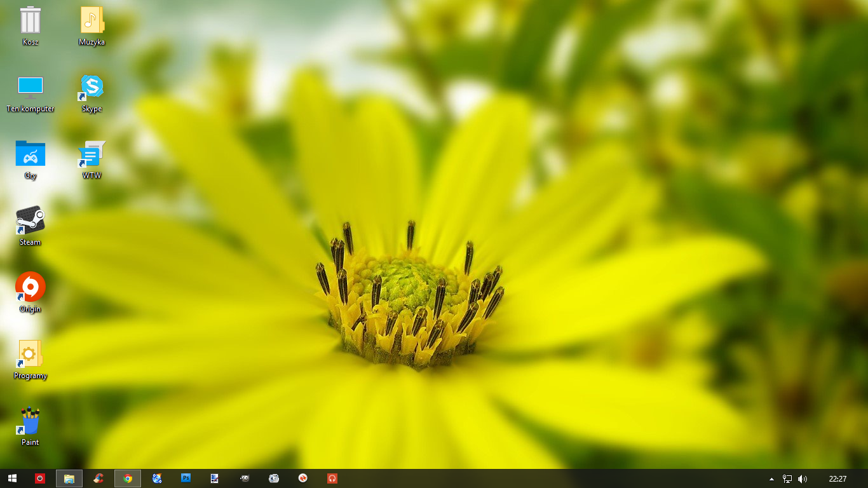Click the grey taskbar icon right of GIMP
The width and height of the screenshot is (868, 488).
[274, 478]
